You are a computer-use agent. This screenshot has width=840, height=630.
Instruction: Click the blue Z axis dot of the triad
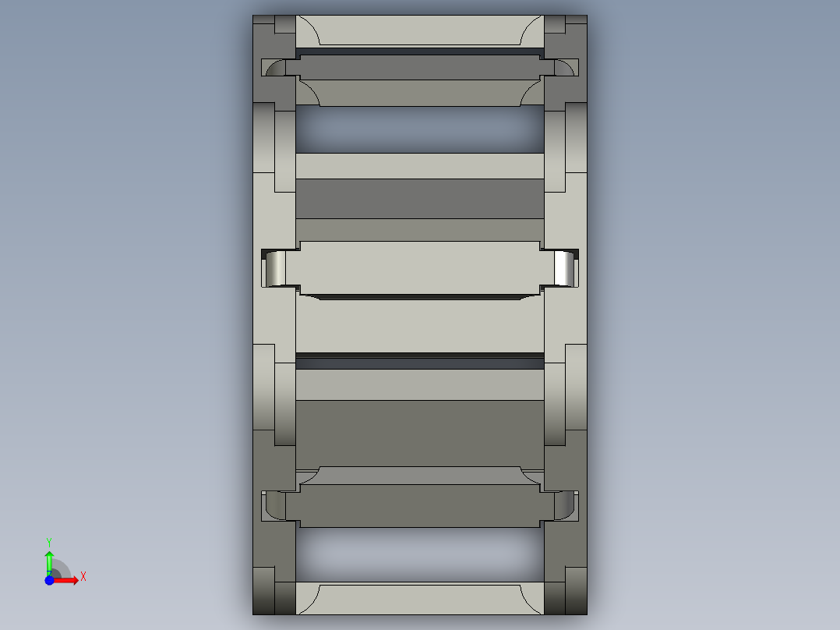coord(49,580)
